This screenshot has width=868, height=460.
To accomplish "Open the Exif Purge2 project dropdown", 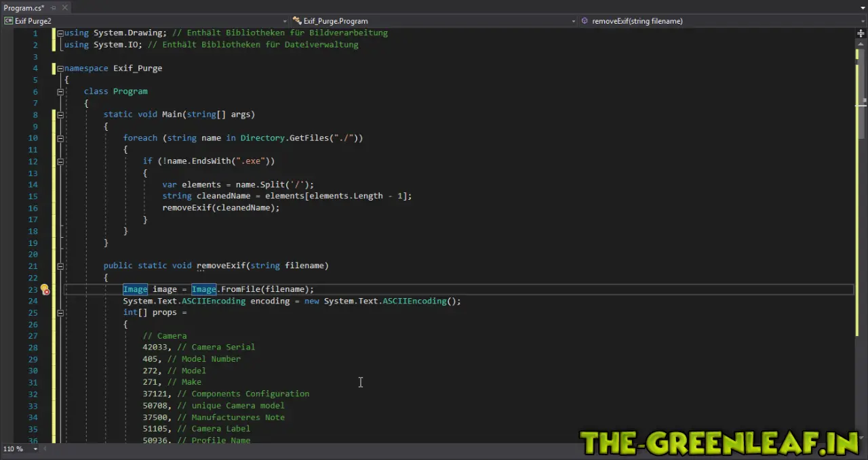I will [285, 21].
